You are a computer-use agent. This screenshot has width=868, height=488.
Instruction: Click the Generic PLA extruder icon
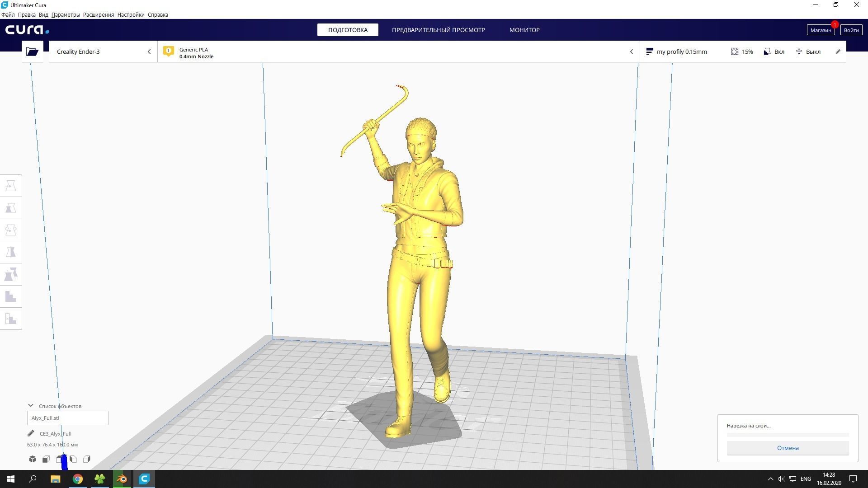[x=169, y=52]
